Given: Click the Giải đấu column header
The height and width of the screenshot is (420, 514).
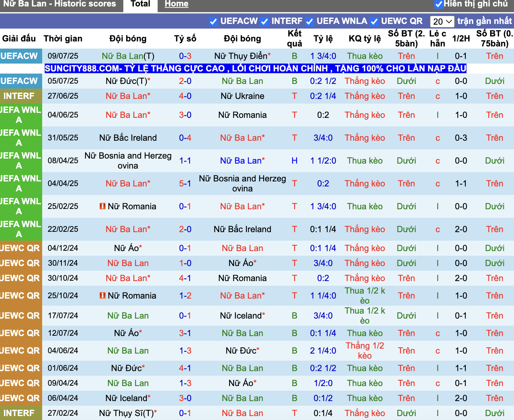Looking at the screenshot, I should click(19, 39).
